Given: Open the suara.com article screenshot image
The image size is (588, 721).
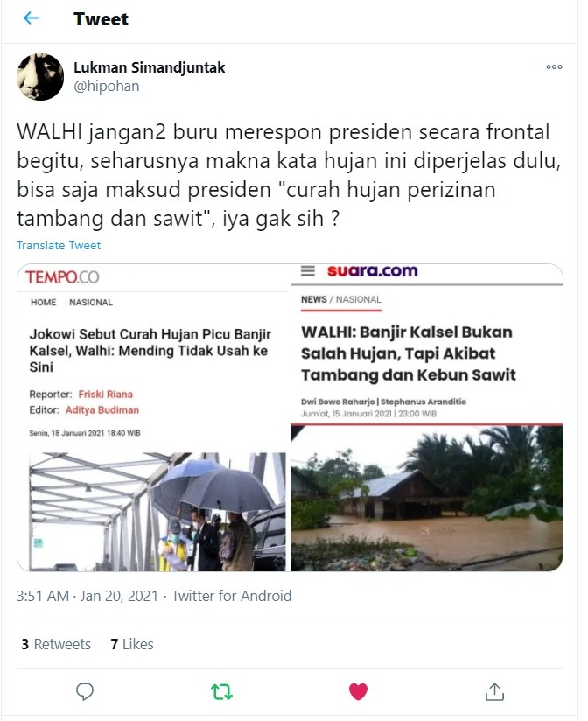Looking at the screenshot, I should [427, 417].
